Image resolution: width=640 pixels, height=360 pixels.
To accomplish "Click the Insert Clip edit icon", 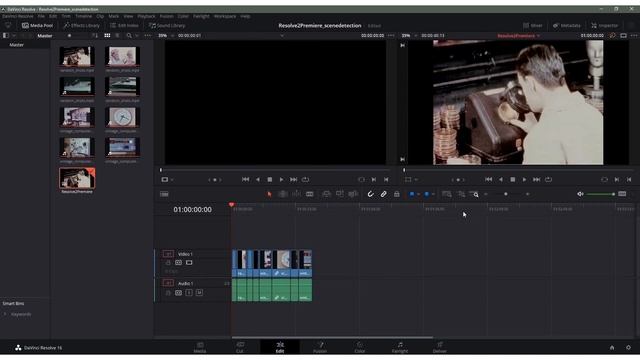I will point(326,194).
